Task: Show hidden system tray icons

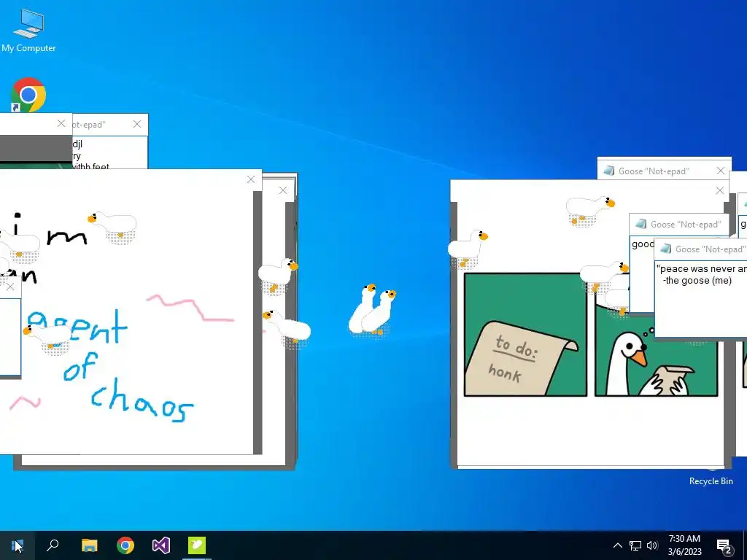Action: pos(617,545)
